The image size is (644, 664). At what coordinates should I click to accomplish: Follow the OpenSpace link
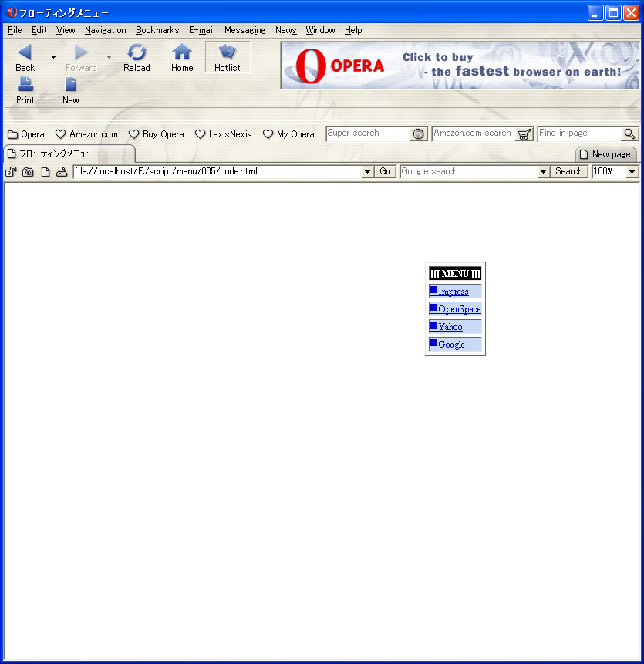460,309
